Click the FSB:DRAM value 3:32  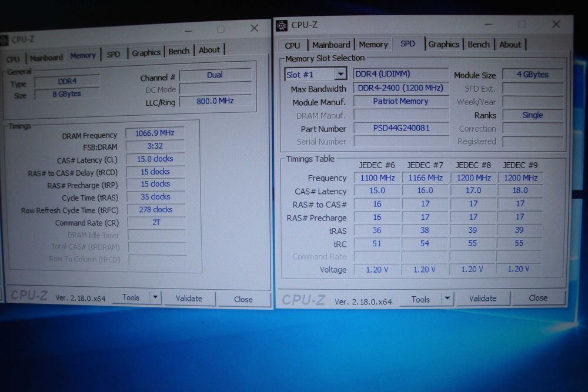tap(155, 146)
